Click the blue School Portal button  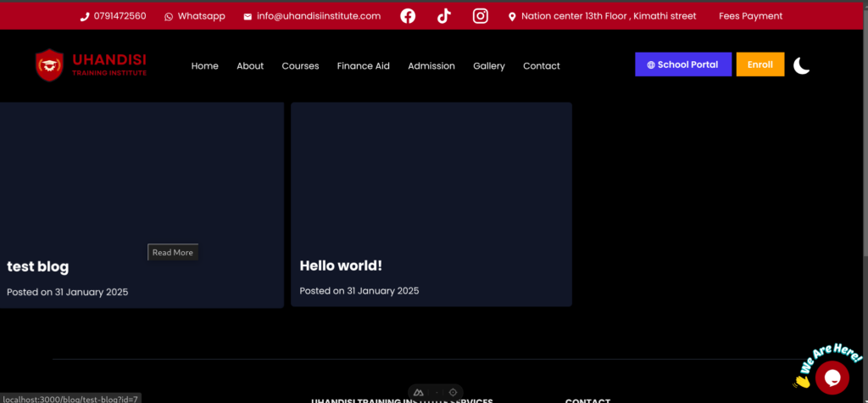[682, 64]
